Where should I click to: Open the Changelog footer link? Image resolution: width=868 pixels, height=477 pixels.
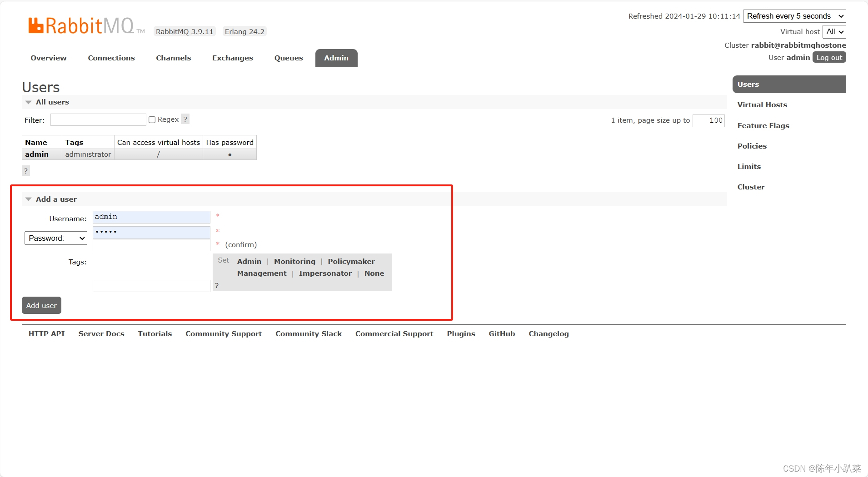(549, 334)
